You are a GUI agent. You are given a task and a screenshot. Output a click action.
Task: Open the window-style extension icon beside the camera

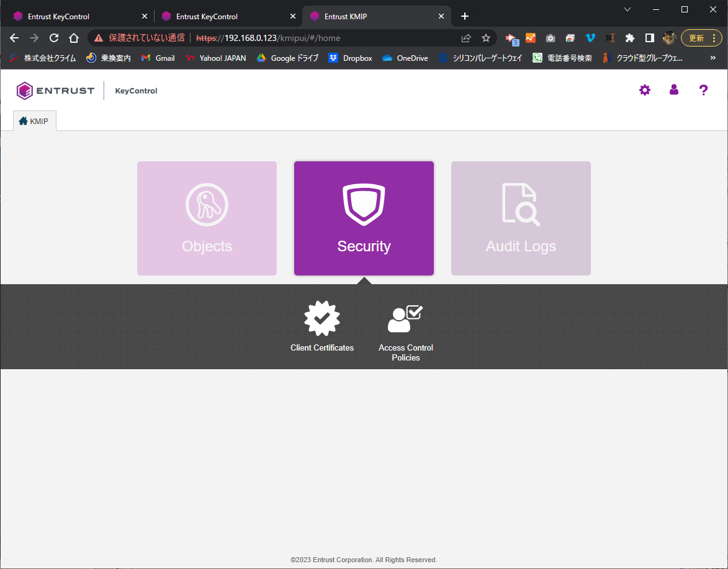570,38
